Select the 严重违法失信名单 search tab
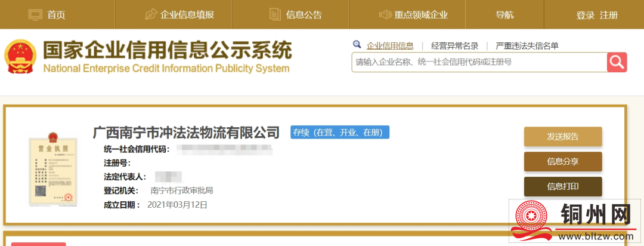The image size is (644, 246). [527, 45]
